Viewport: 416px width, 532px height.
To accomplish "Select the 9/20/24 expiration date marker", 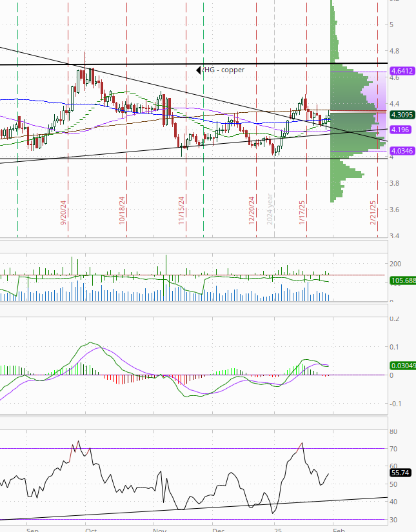I will (x=63, y=212).
